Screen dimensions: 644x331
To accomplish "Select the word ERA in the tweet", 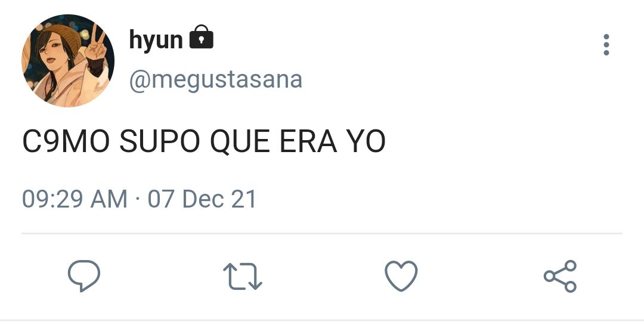I will tap(308, 141).
